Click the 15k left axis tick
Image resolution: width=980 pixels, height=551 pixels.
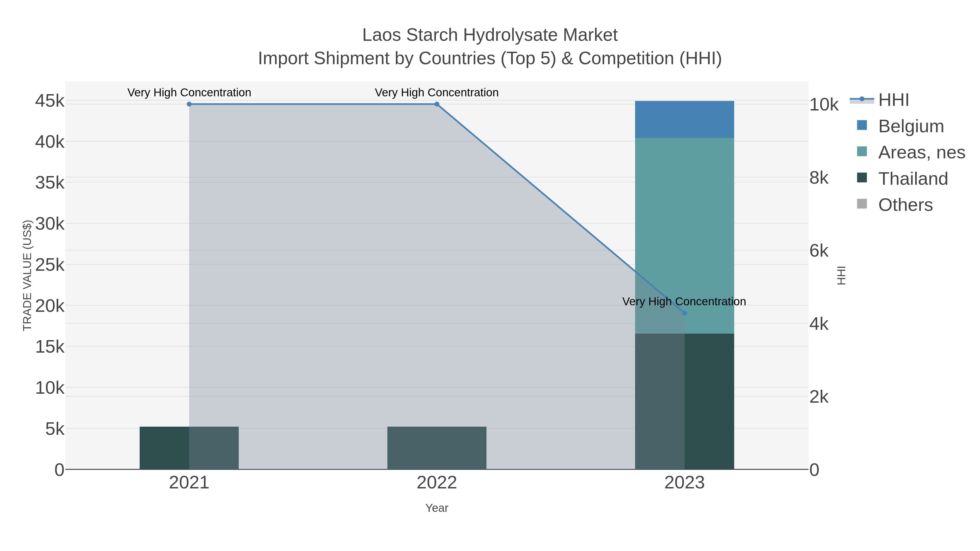coord(50,347)
